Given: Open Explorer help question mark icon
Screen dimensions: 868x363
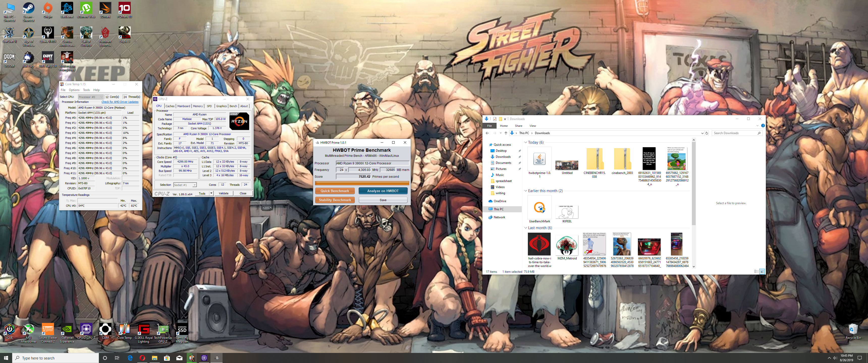Looking at the screenshot, I should click(x=763, y=126).
